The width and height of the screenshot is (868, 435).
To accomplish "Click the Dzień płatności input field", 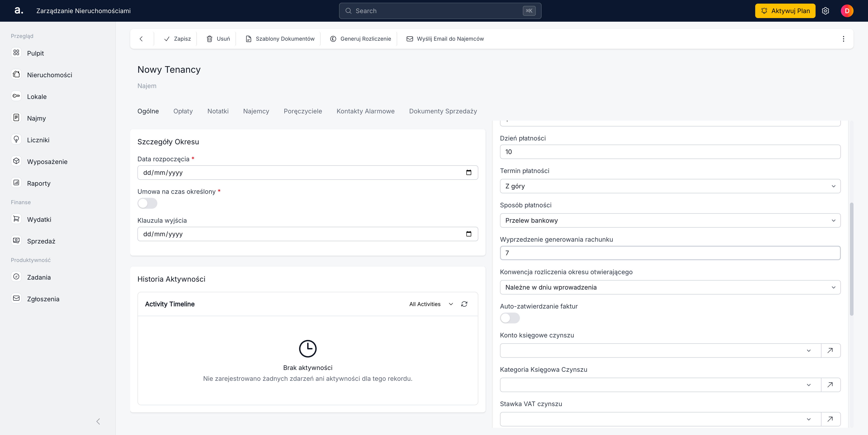I will (x=670, y=152).
